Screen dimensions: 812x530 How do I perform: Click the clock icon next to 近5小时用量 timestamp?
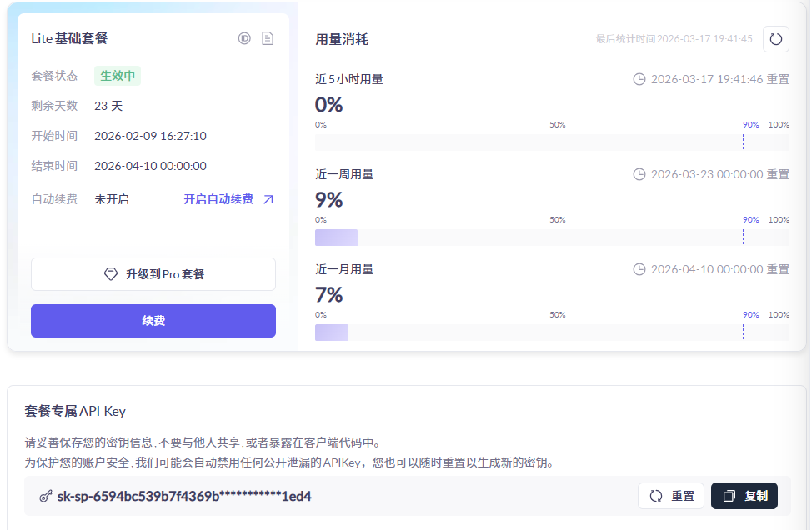tap(639, 79)
